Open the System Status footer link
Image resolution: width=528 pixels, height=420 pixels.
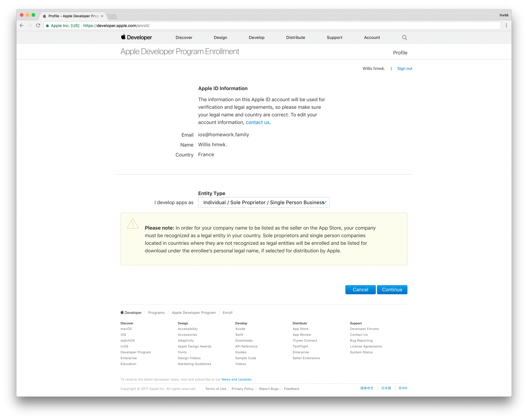point(361,352)
